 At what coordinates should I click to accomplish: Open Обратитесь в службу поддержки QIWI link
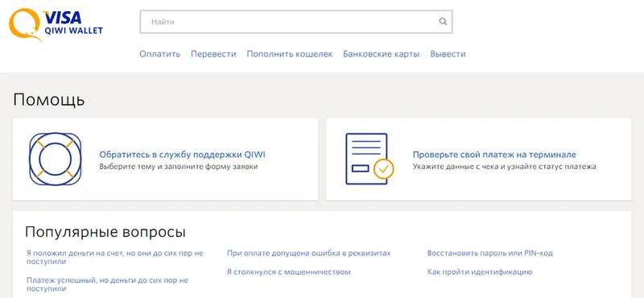[183, 155]
